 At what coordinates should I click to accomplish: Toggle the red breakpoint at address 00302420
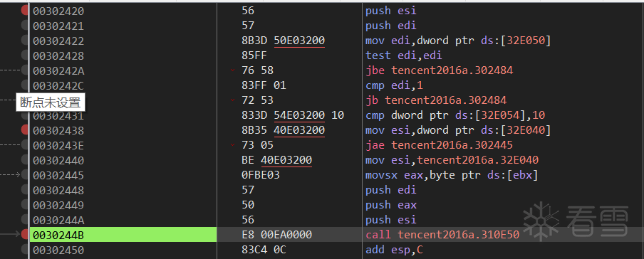pyautogui.click(x=25, y=11)
